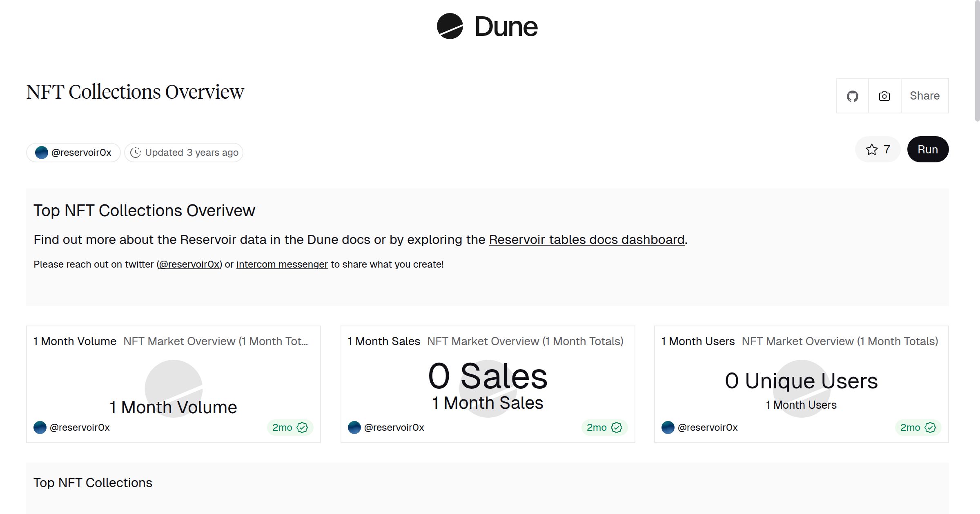980x514 pixels.
Task: Click the star count showing 7
Action: (886, 150)
